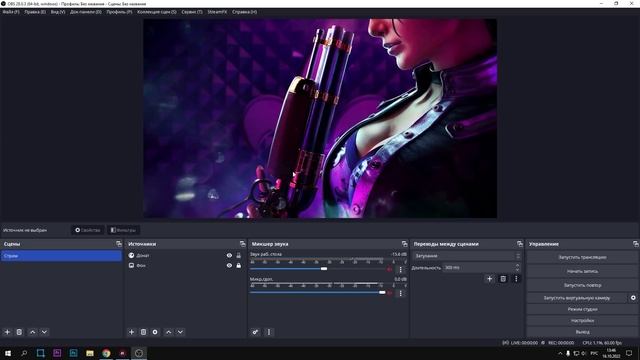640x360 pixels.
Task: Decrease transition duration with down arrow
Action: 518,270
